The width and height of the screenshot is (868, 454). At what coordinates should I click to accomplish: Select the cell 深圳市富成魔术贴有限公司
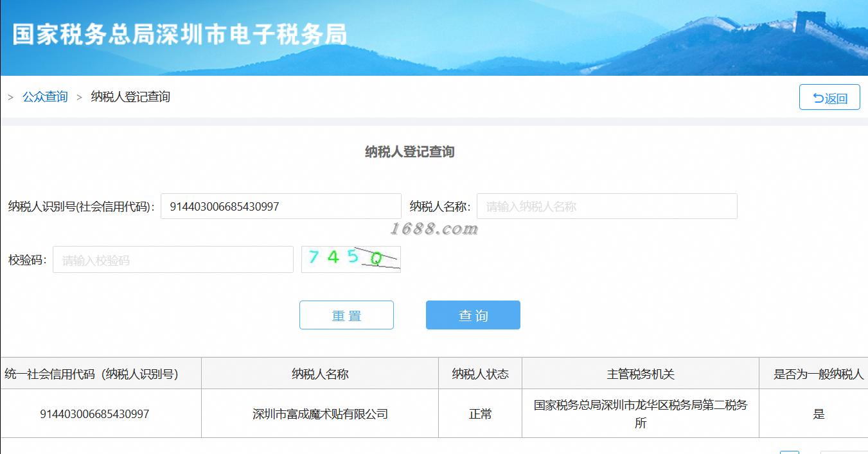320,414
